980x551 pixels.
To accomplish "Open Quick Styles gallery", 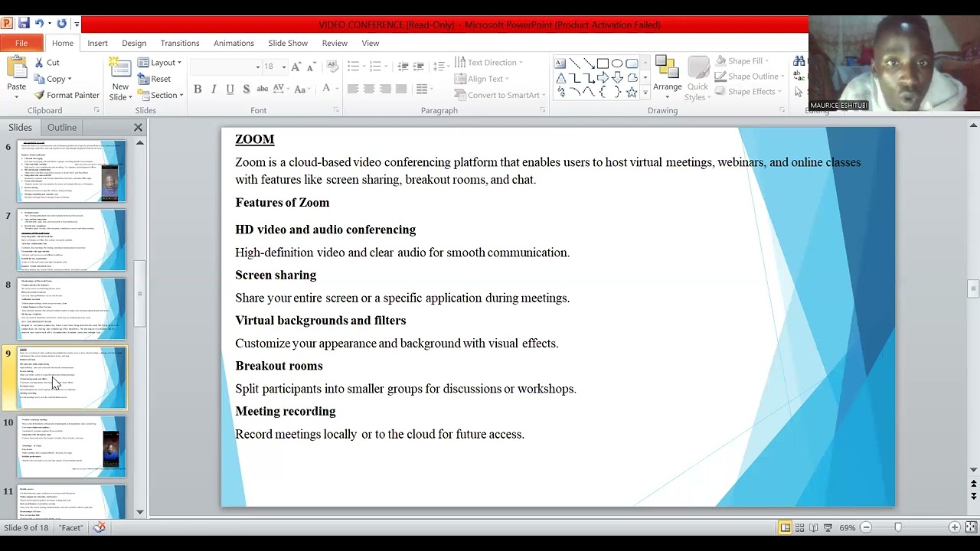I will click(697, 79).
